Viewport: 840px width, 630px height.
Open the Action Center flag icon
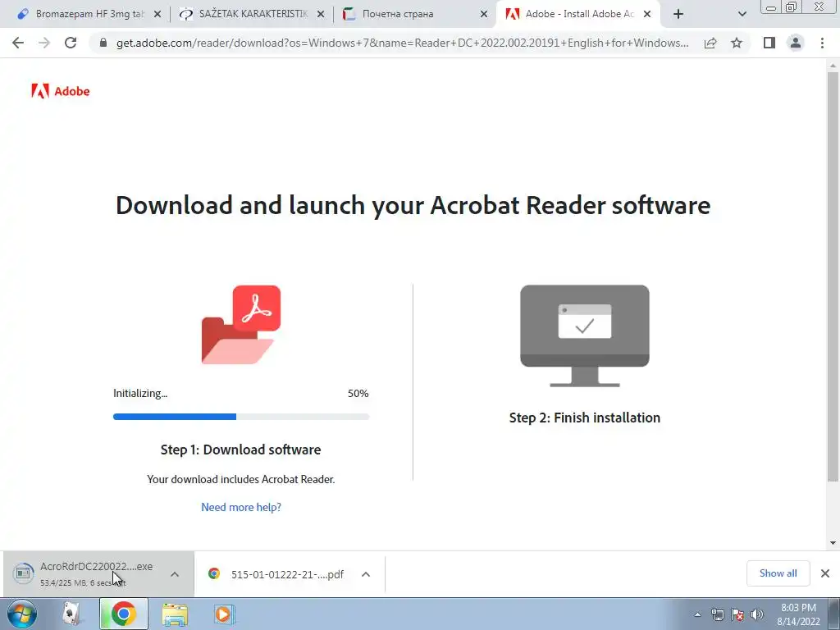[x=737, y=614]
